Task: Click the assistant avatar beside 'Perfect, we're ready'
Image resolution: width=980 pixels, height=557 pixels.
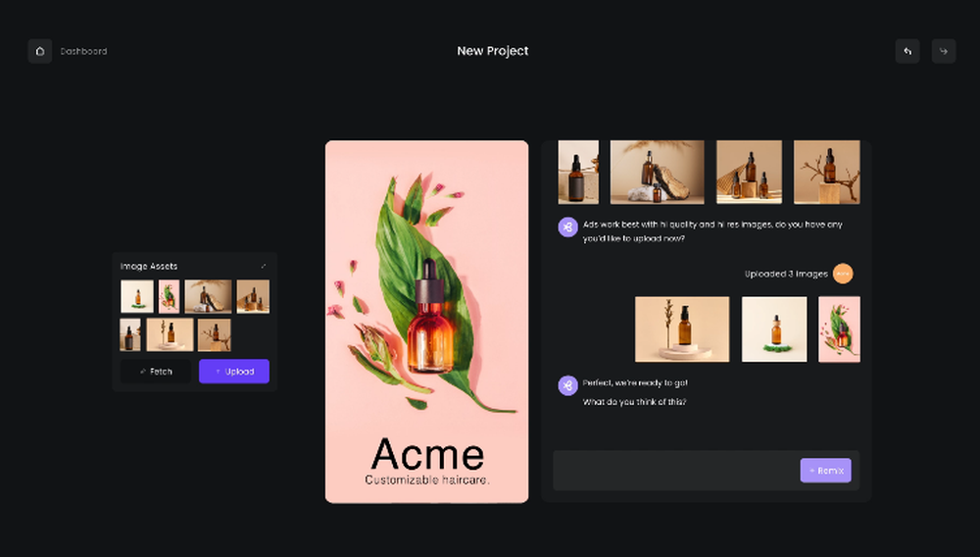Action: pos(567,385)
